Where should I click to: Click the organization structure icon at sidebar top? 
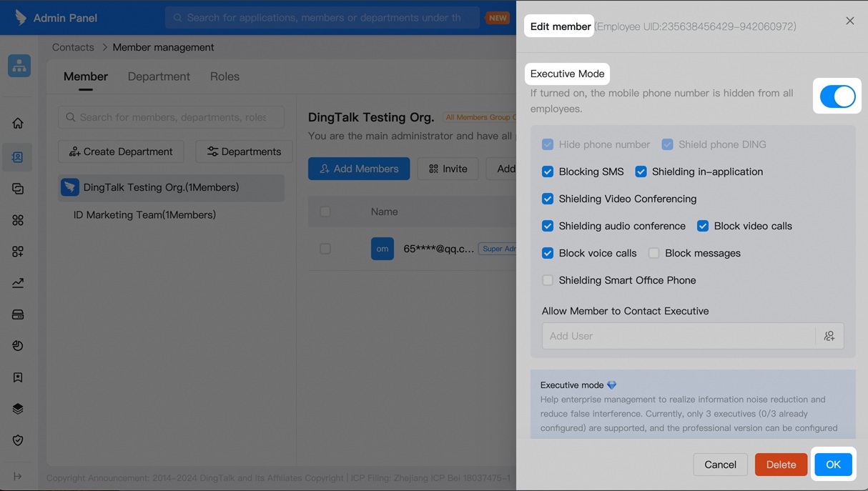(x=19, y=66)
